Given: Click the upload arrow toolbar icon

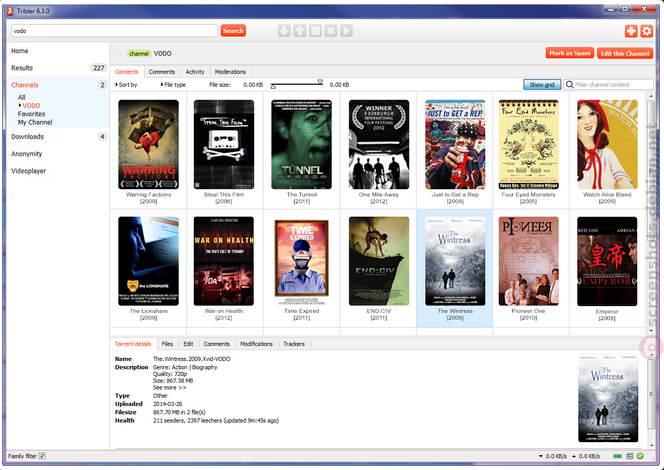Looking at the screenshot, I should (300, 30).
